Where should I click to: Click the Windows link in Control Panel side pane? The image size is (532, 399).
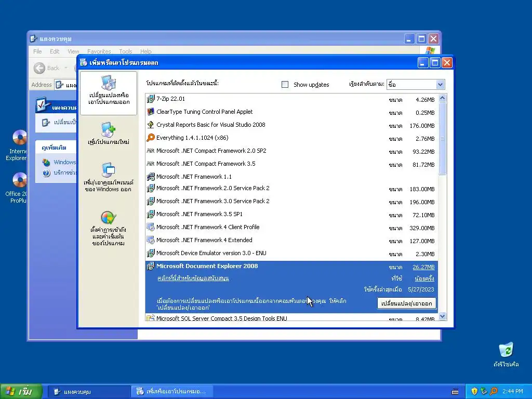point(64,162)
